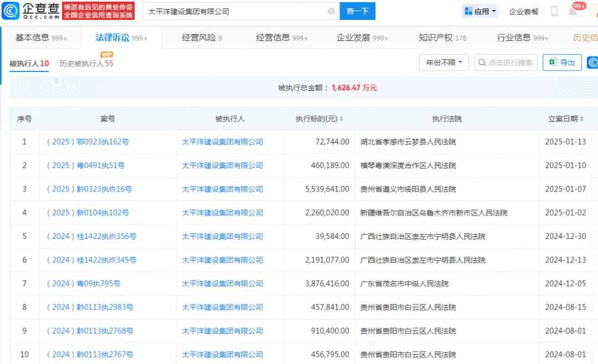The width and height of the screenshot is (598, 364).
Task: Open the 知识产权 tab
Action: [442, 38]
